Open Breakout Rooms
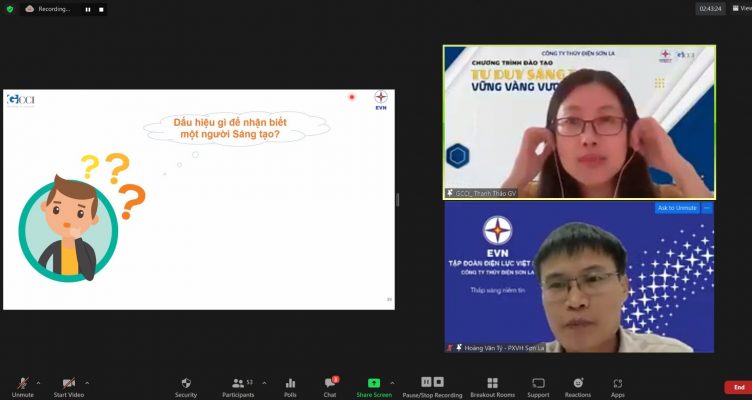The image size is (752, 400). pos(492,385)
